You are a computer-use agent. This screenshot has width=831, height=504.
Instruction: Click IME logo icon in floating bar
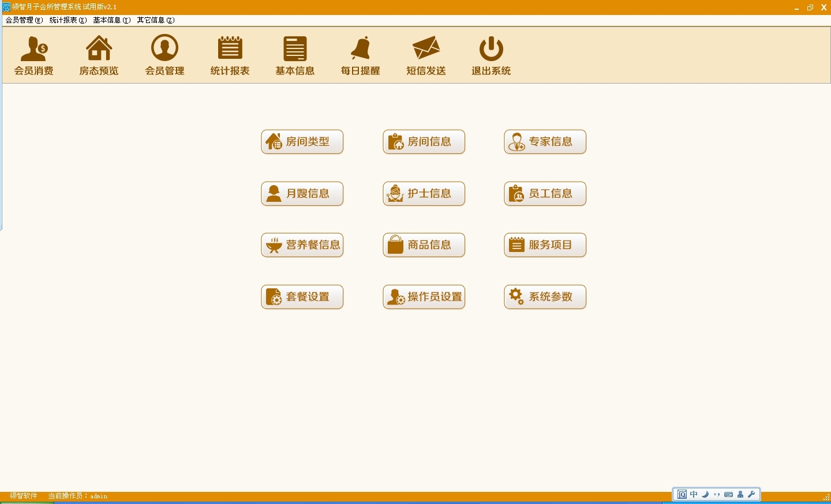click(682, 494)
